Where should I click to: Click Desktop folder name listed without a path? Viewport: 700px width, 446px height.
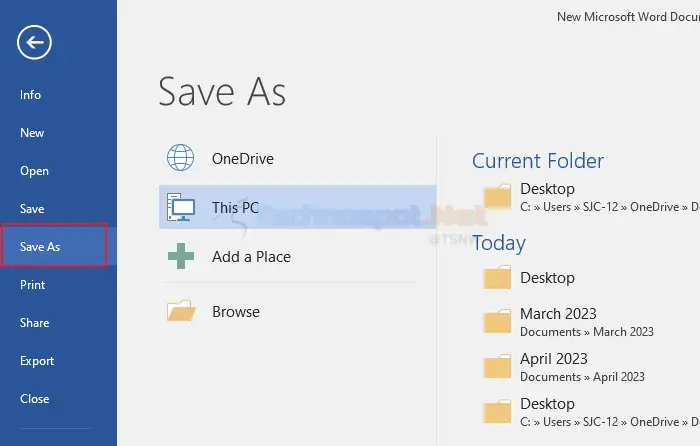547,278
